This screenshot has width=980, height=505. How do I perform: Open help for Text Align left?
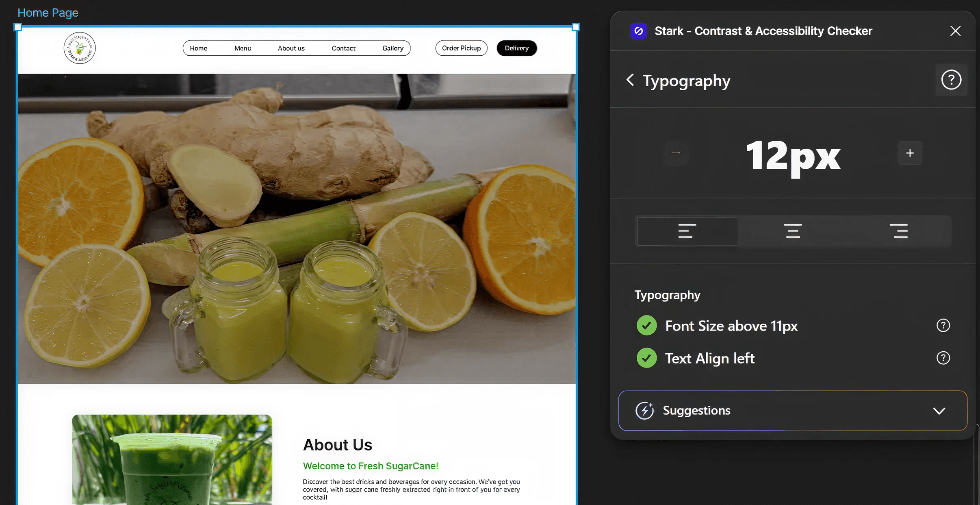coord(943,358)
